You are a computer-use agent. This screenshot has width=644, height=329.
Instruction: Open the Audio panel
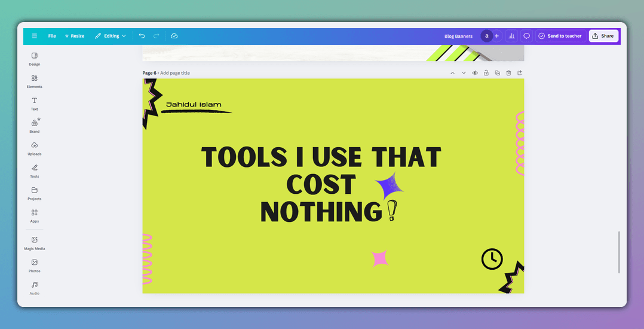click(x=35, y=288)
